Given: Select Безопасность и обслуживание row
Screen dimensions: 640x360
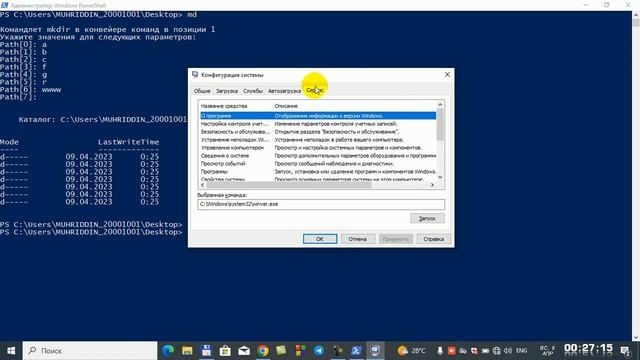Looking at the screenshot, I should [x=318, y=132].
